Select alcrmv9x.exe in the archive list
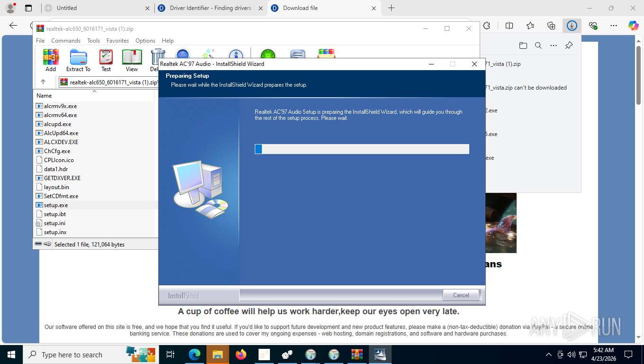 pos(60,106)
